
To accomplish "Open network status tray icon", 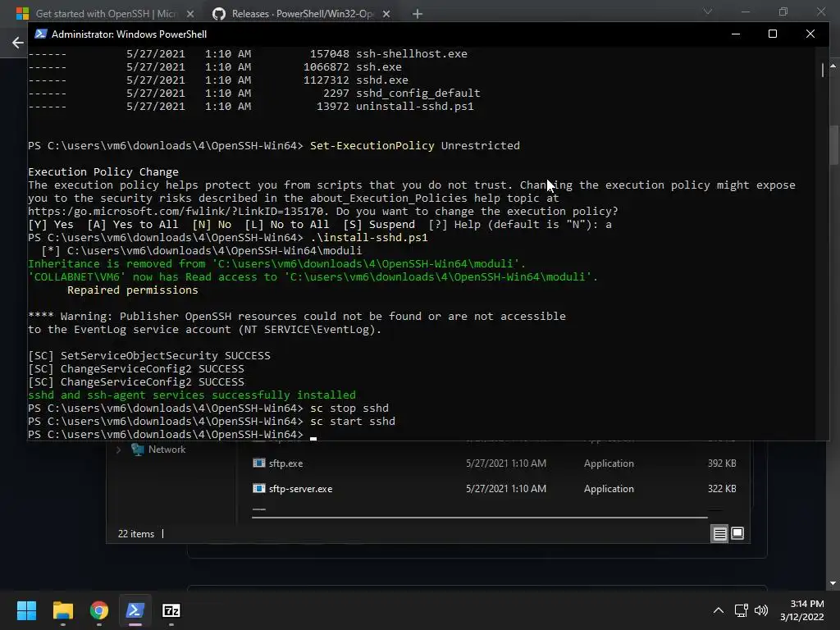I will pyautogui.click(x=742, y=610).
